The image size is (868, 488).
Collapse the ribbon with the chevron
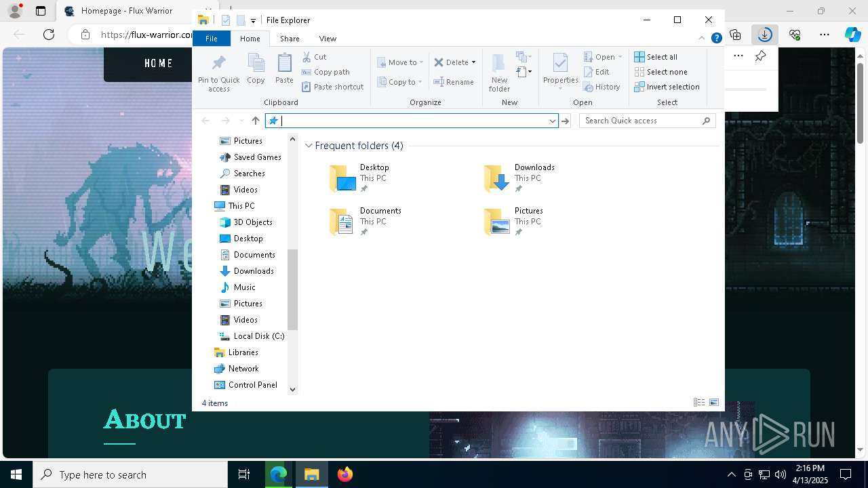tap(703, 39)
